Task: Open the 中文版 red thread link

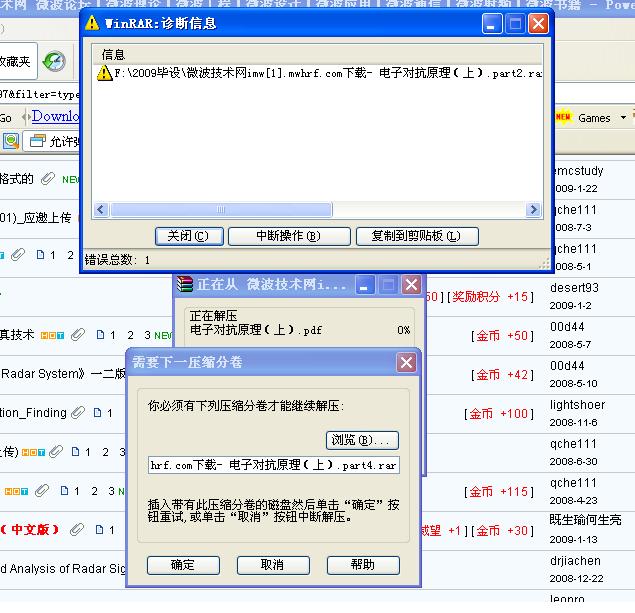Action: [30, 530]
